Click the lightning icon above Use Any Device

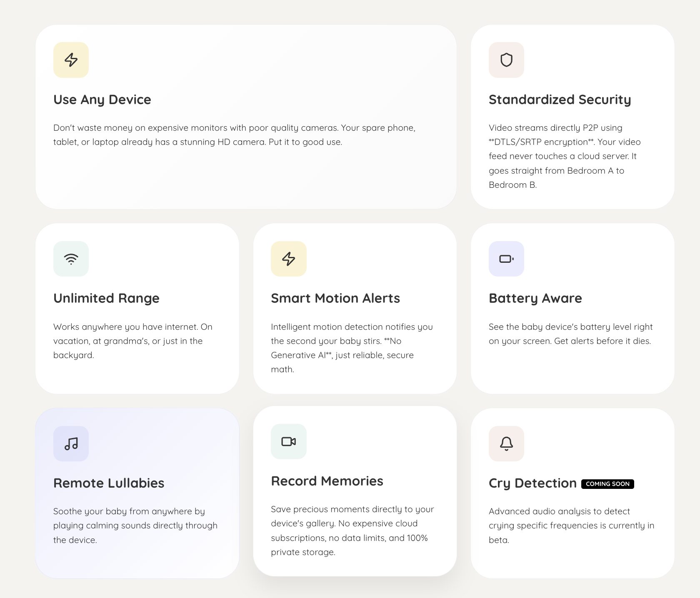pyautogui.click(x=71, y=60)
